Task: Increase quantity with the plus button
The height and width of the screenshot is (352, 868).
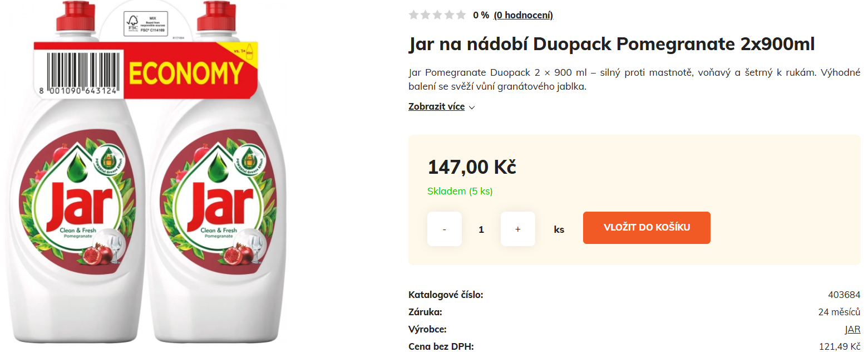Action: click(517, 229)
